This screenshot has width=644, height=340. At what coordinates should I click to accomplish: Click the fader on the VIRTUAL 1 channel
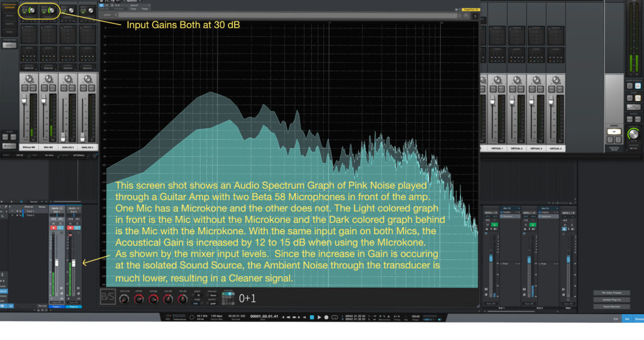(x=492, y=100)
